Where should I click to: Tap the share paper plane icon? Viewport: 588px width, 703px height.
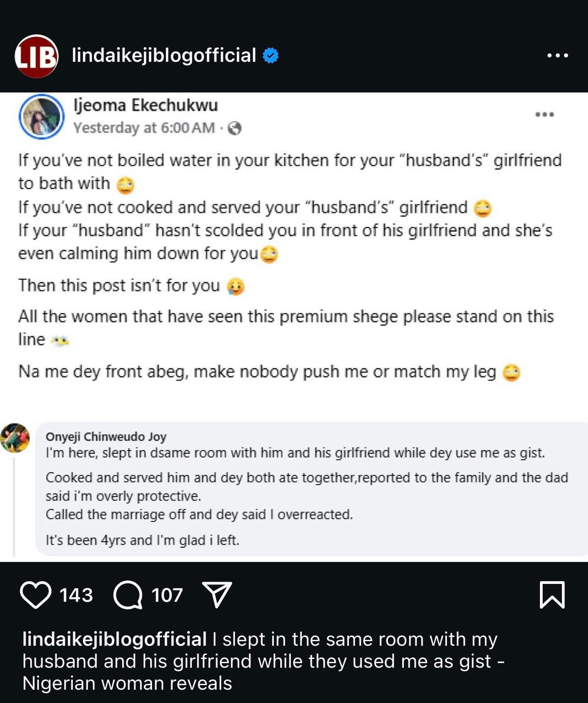pyautogui.click(x=217, y=594)
